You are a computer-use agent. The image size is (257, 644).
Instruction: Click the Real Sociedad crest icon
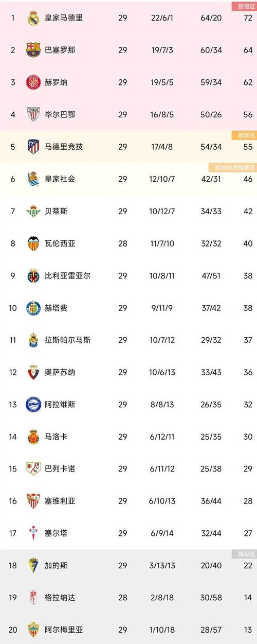pos(33,179)
